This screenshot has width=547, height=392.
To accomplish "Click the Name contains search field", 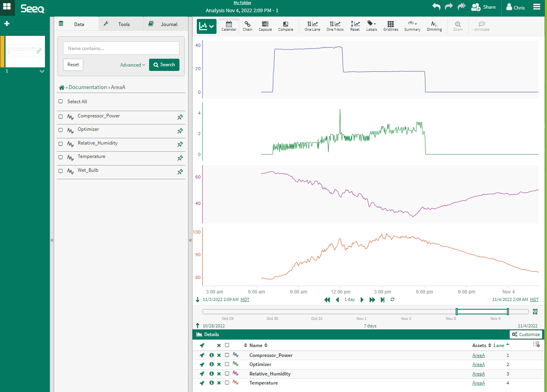I will (x=121, y=48).
